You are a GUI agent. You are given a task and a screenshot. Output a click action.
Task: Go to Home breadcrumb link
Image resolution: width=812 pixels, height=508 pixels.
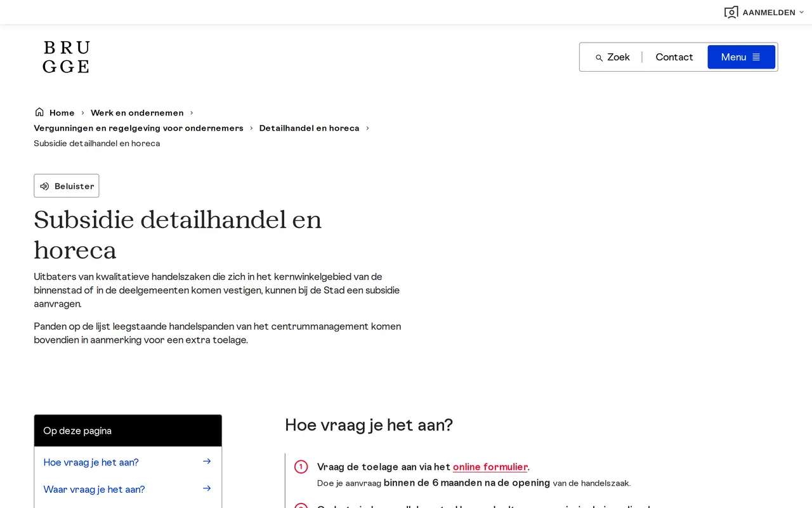(x=62, y=112)
